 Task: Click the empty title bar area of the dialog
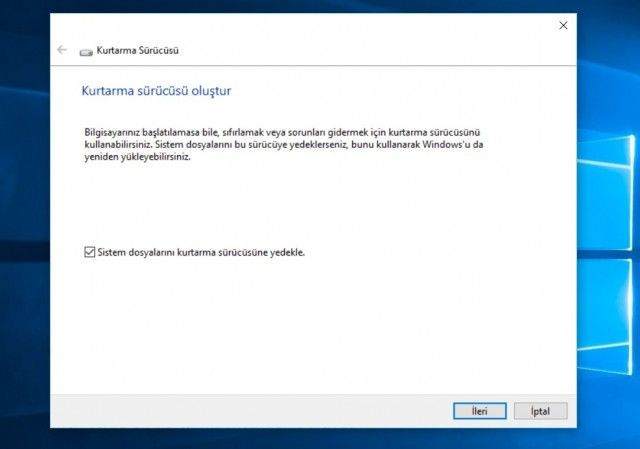pos(300,25)
